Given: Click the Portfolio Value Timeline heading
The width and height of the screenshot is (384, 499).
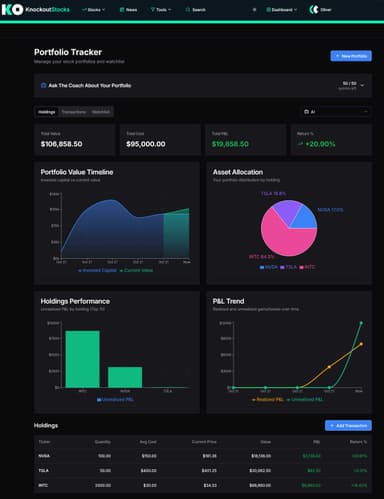Looking at the screenshot, I should [x=77, y=172].
